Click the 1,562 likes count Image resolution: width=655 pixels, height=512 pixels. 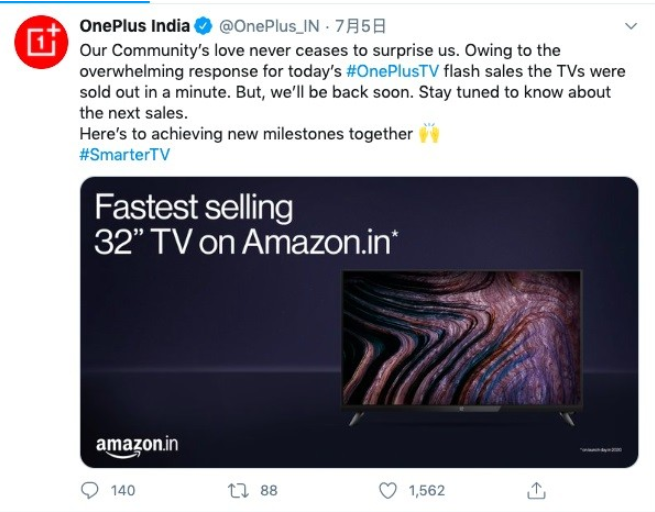pyautogui.click(x=428, y=490)
